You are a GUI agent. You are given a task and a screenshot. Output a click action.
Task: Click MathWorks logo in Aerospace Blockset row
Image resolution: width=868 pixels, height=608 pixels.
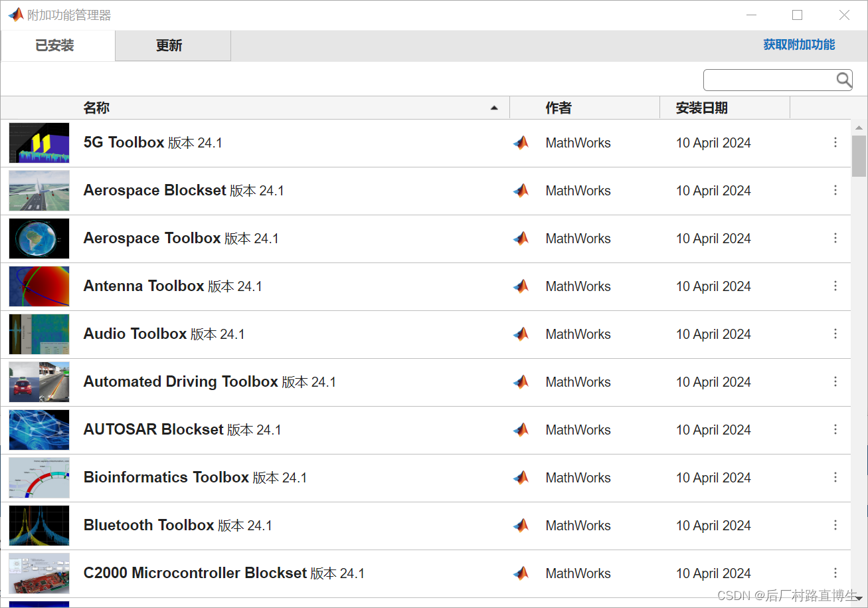pos(521,191)
